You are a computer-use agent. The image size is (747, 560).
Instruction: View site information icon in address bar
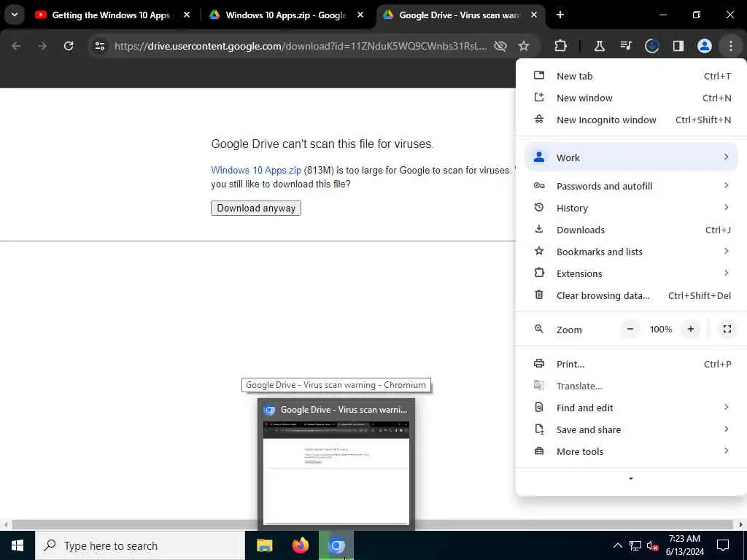[x=99, y=46]
